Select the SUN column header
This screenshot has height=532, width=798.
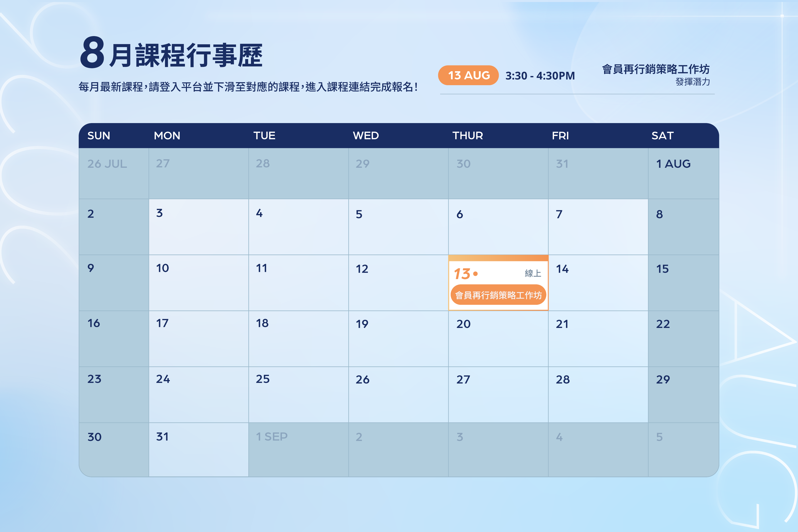tap(99, 136)
